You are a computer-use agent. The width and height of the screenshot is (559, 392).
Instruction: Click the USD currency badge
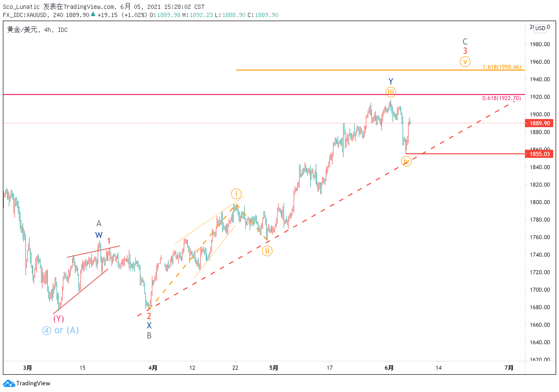[540, 28]
